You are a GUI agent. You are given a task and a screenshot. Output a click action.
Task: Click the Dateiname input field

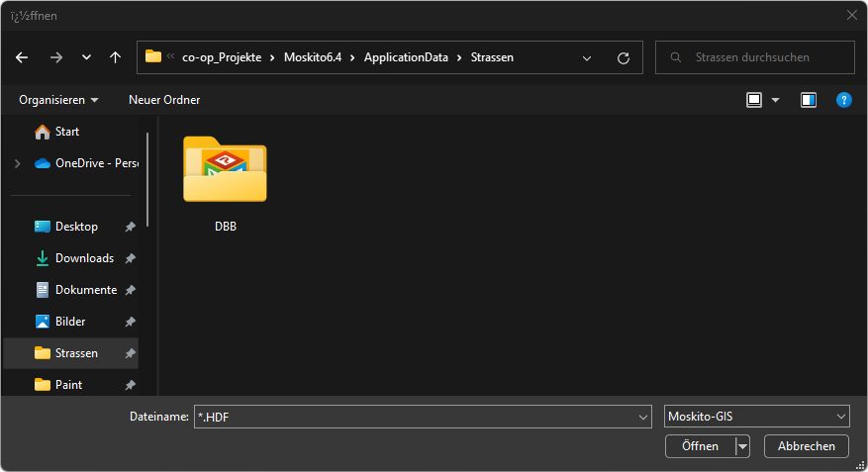pyautogui.click(x=416, y=417)
